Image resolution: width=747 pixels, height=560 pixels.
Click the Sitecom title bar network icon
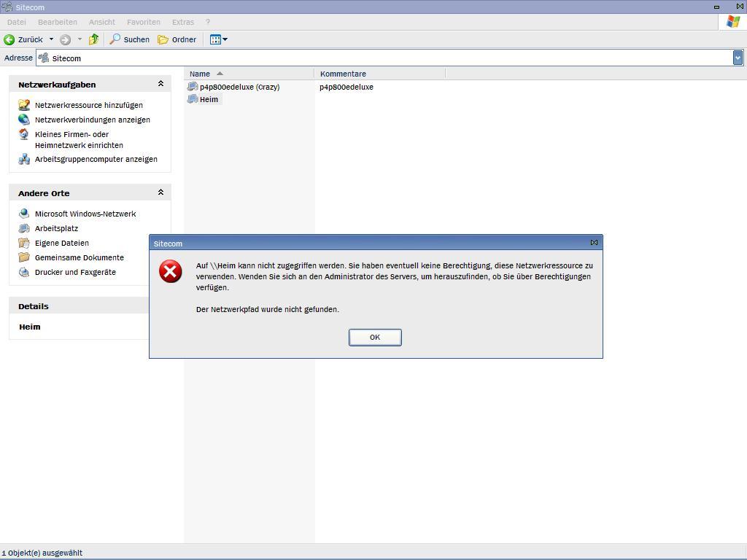(x=7, y=7)
